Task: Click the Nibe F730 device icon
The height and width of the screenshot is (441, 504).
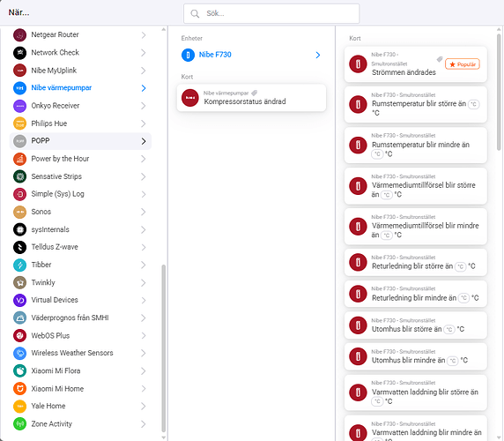Action: click(x=188, y=55)
